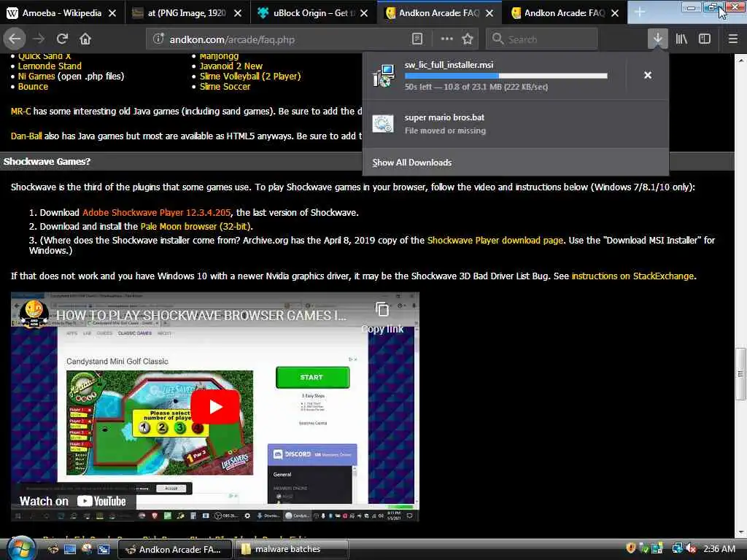The height and width of the screenshot is (560, 747).
Task: Go back with the browser back arrow
Action: click(x=15, y=39)
